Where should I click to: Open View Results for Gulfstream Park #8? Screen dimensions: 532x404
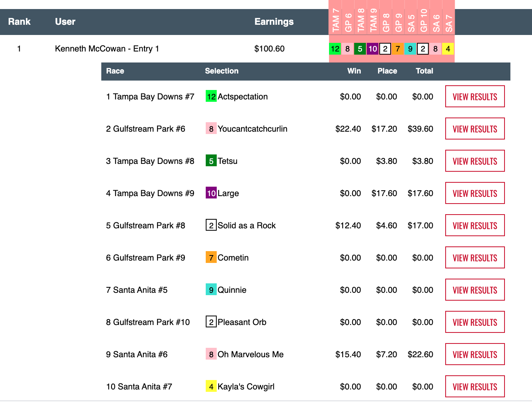click(475, 226)
